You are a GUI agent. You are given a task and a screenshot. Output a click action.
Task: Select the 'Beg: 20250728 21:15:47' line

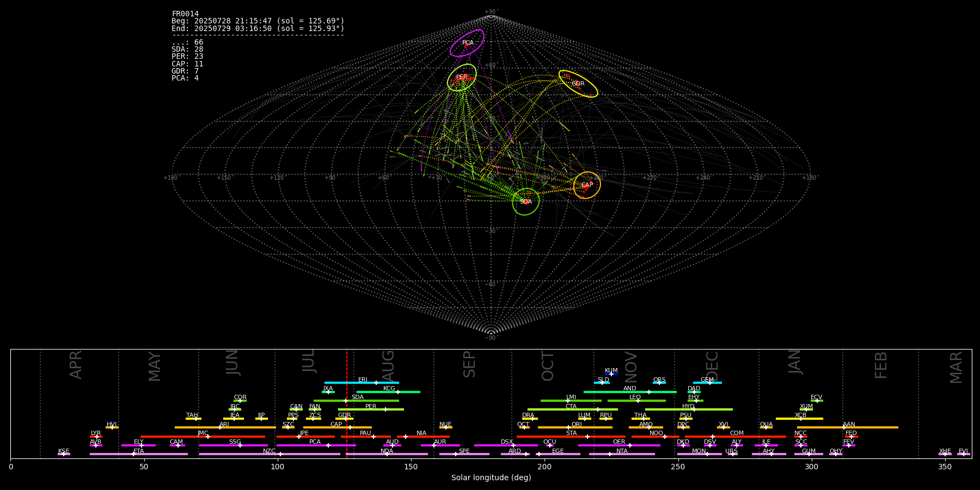[258, 21]
